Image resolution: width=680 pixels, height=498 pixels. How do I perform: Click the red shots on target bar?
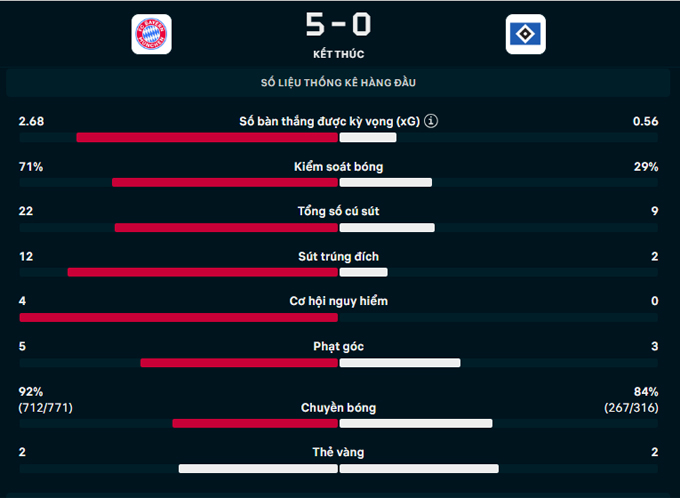pos(203,272)
